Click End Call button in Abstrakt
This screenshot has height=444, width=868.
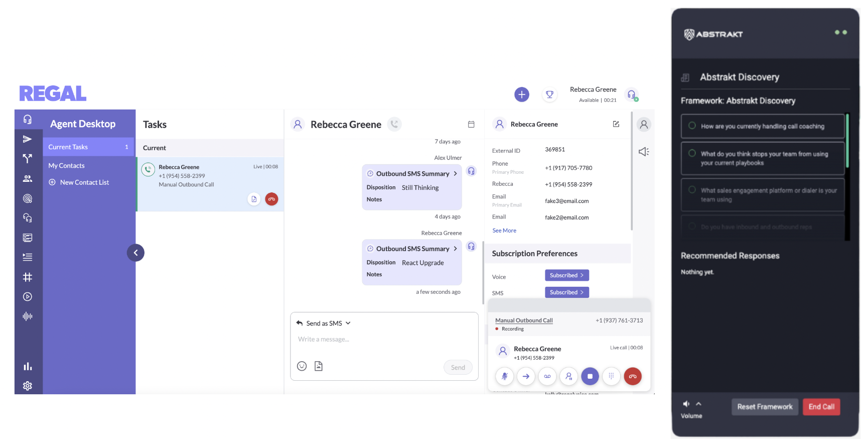click(821, 407)
